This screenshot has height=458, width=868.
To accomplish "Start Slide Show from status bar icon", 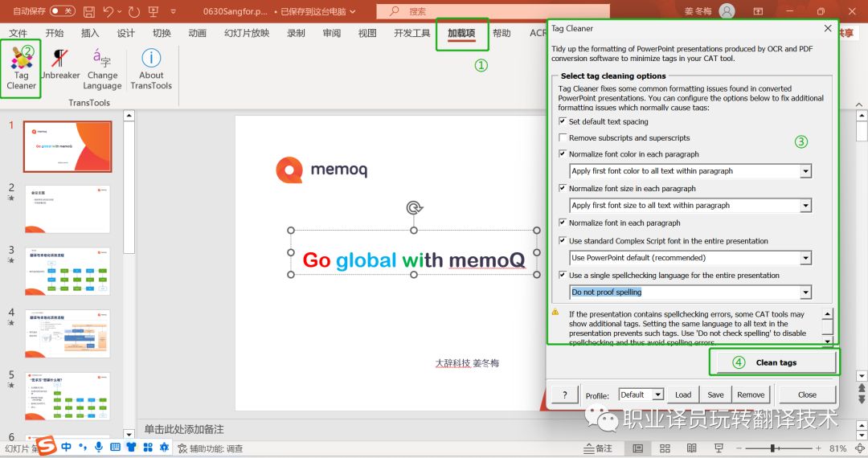I will [719, 448].
